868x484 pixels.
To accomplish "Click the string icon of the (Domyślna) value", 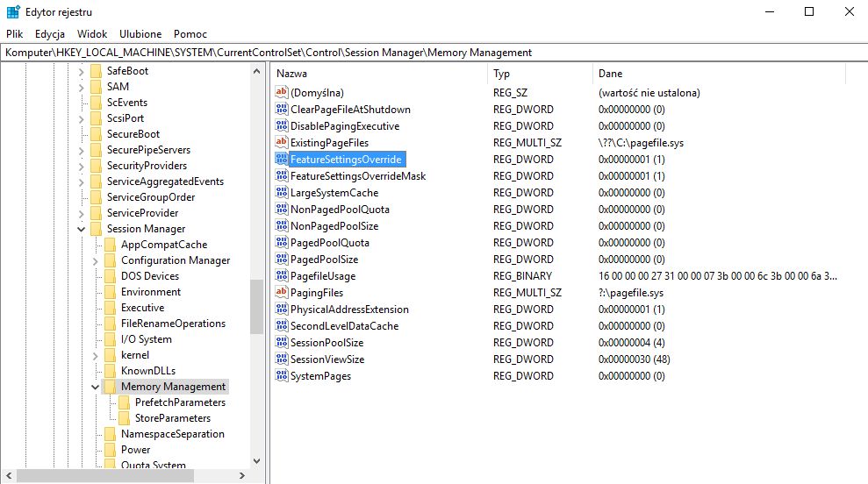I will click(x=281, y=92).
